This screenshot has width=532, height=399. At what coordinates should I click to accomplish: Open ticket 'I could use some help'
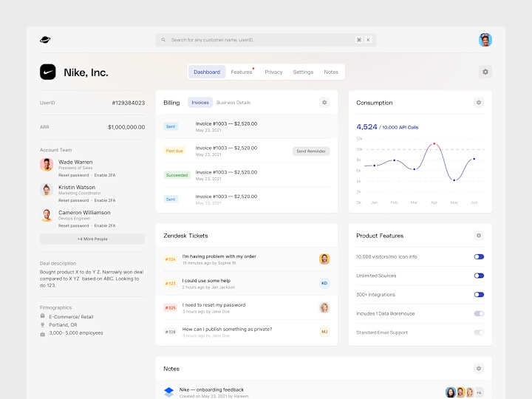coord(247,283)
